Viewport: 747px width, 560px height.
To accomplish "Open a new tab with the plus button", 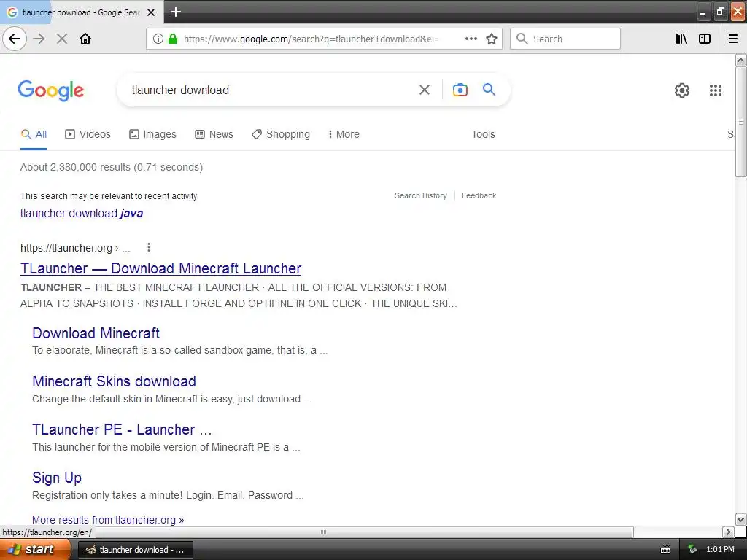I will (176, 12).
